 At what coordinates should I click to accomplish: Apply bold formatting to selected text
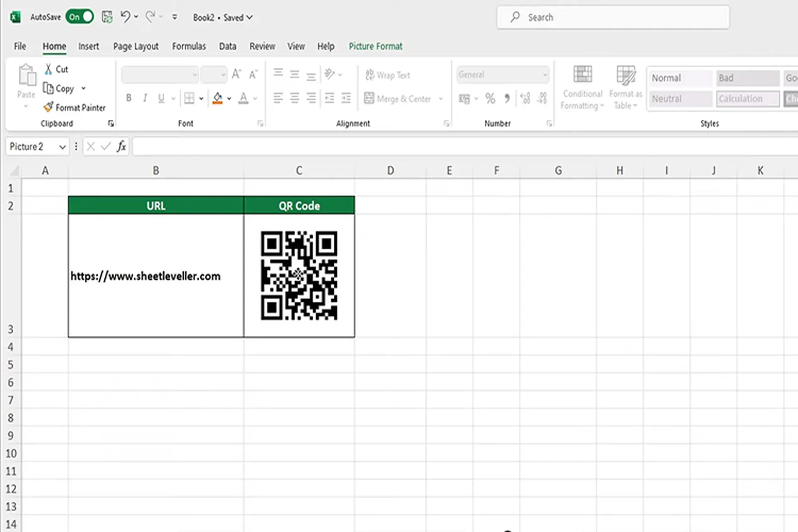pyautogui.click(x=129, y=98)
